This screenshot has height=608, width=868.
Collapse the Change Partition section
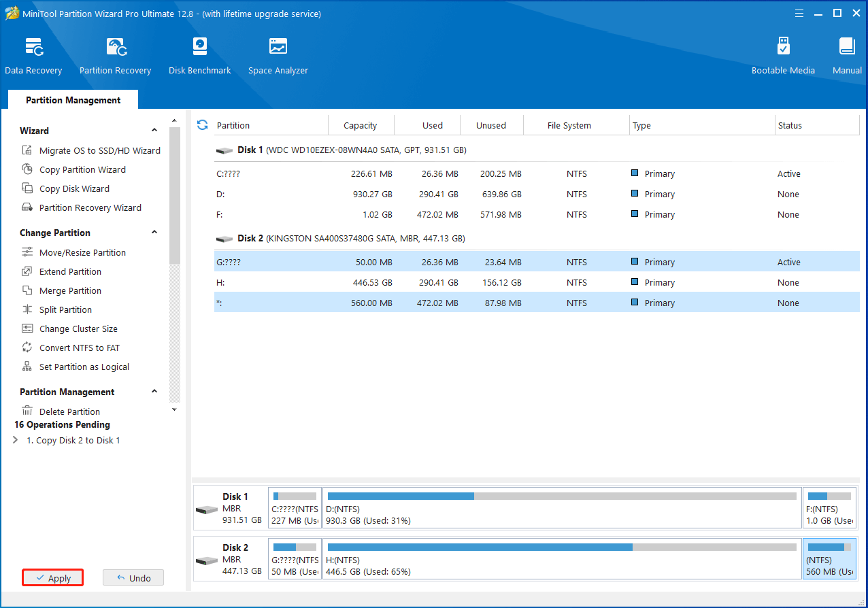pyautogui.click(x=154, y=233)
